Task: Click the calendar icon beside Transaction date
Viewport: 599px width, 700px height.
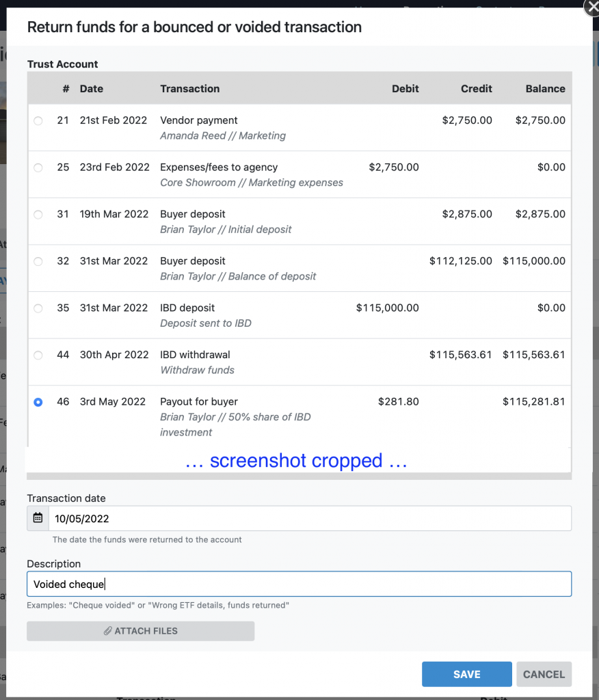Action: pos(38,518)
